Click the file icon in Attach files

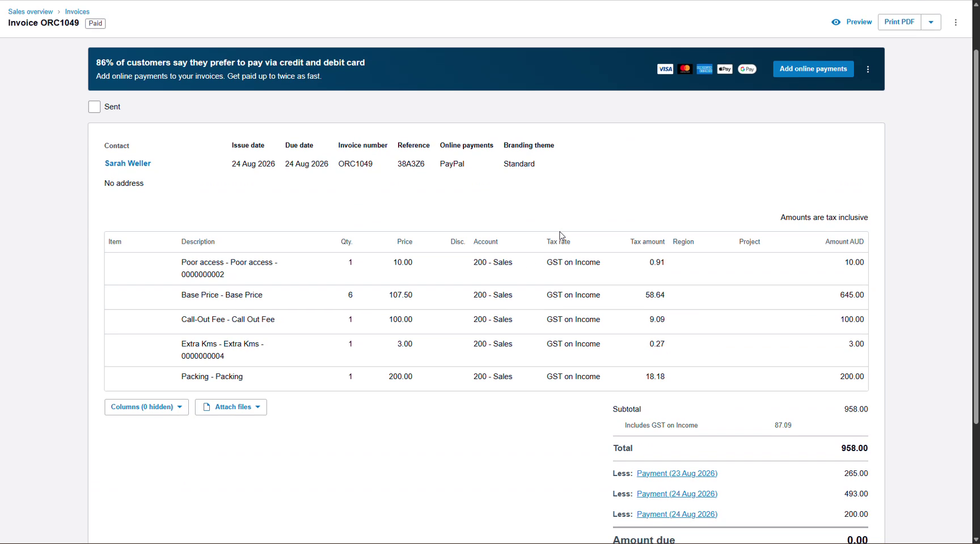206,407
